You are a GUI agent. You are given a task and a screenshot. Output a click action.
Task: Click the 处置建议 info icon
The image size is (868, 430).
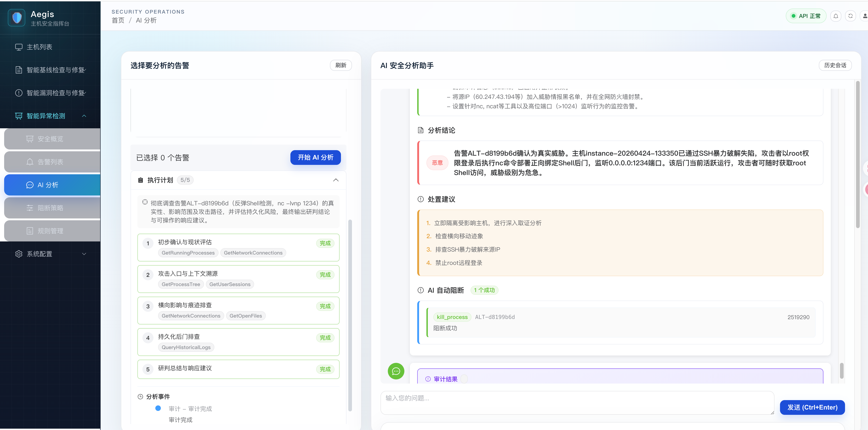(420, 199)
